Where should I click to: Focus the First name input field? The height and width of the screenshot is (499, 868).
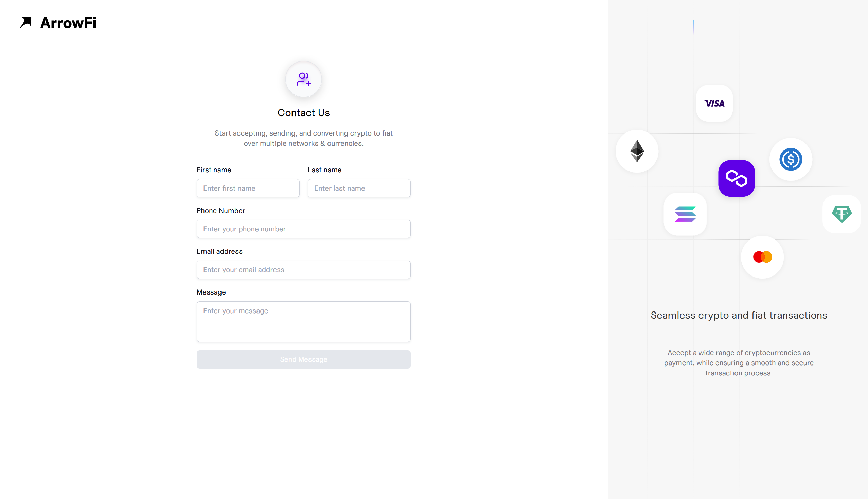point(248,188)
